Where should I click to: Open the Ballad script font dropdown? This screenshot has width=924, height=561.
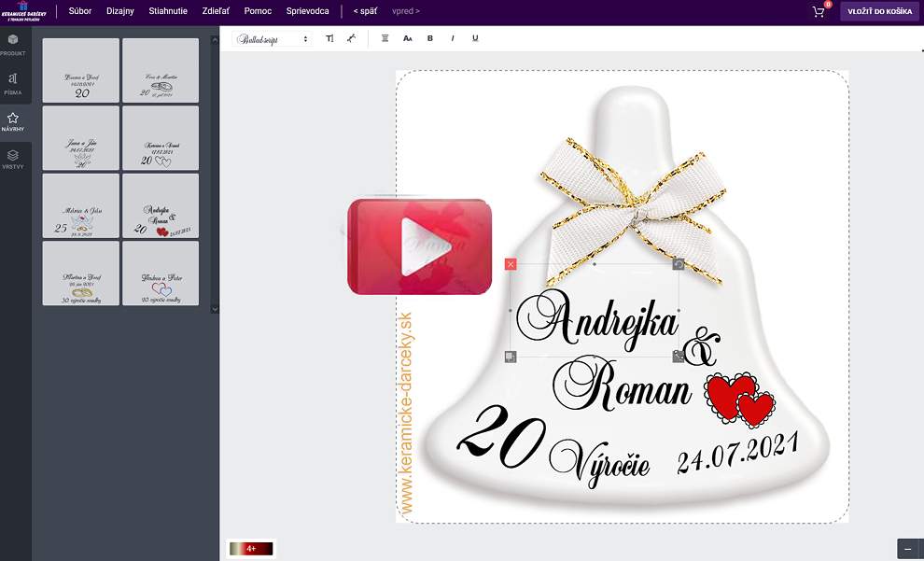point(273,39)
